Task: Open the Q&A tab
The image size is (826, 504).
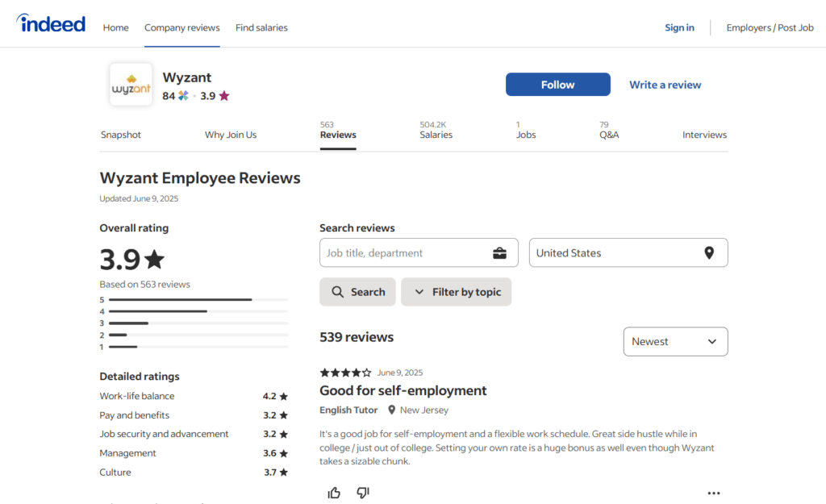Action: (609, 131)
